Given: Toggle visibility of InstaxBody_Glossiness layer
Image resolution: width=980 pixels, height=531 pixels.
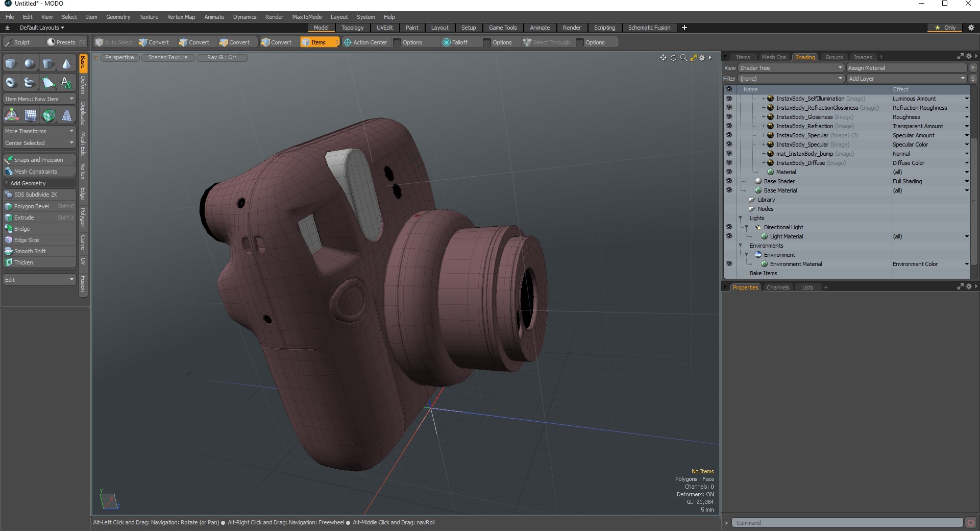Looking at the screenshot, I should pos(729,117).
